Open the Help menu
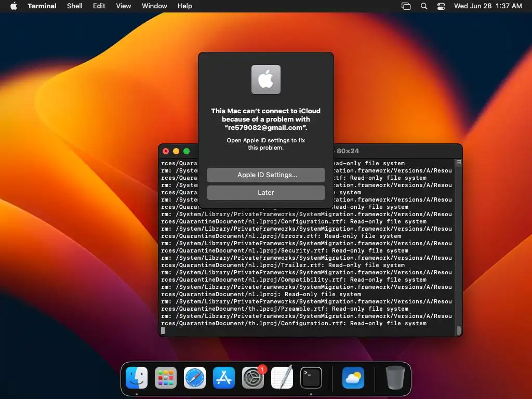This screenshot has height=399, width=532. 184,6
